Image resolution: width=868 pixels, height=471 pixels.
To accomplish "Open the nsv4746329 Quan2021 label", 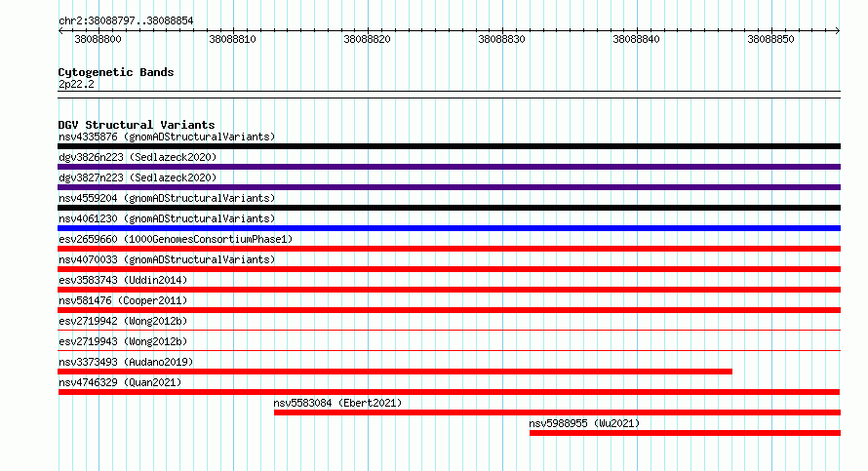I will 120,382.
